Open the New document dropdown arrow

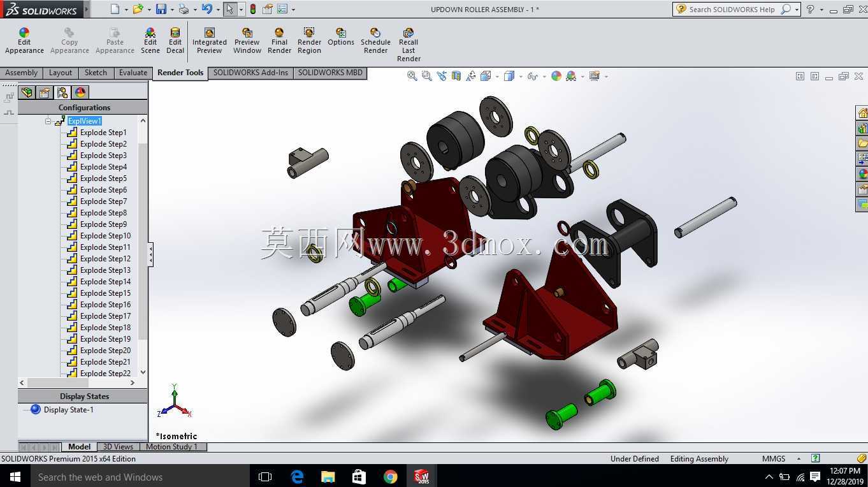126,10
